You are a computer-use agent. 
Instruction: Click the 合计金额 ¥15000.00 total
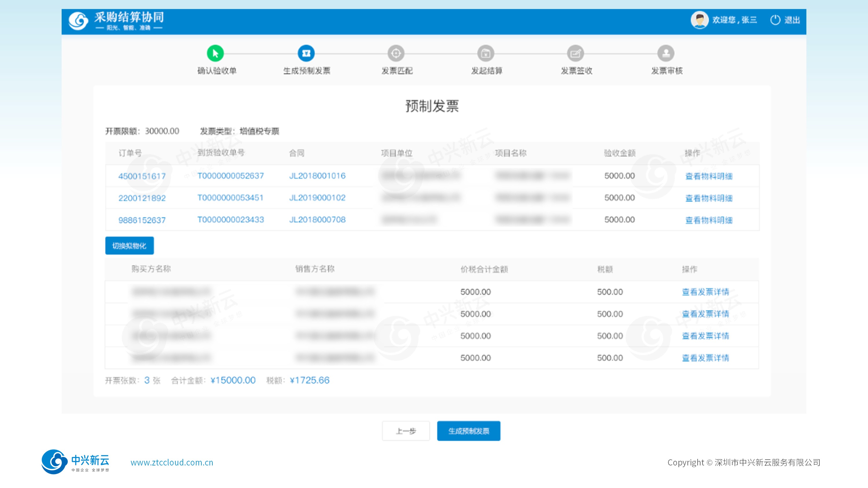(x=233, y=380)
